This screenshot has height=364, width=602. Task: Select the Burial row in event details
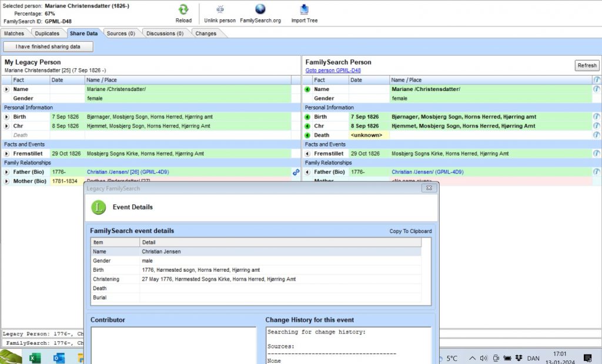256,298
